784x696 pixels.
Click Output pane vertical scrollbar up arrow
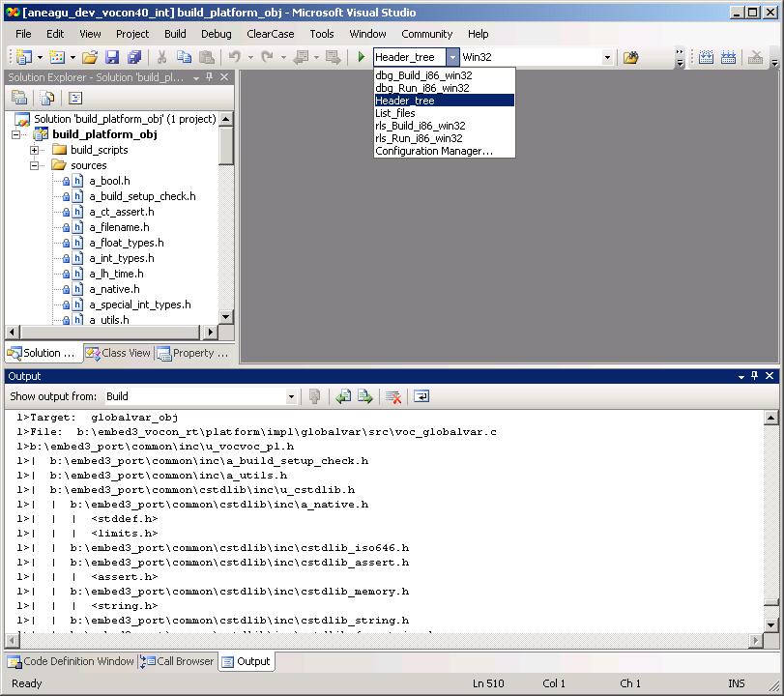click(x=771, y=418)
